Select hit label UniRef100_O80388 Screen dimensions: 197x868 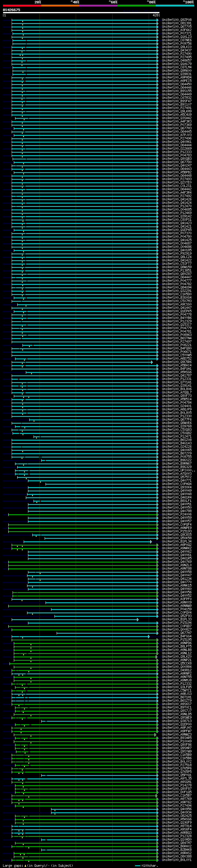click(176, 856)
